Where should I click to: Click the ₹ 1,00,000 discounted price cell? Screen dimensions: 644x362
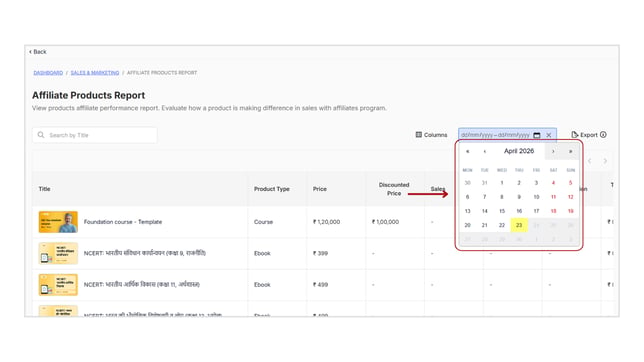[385, 222]
